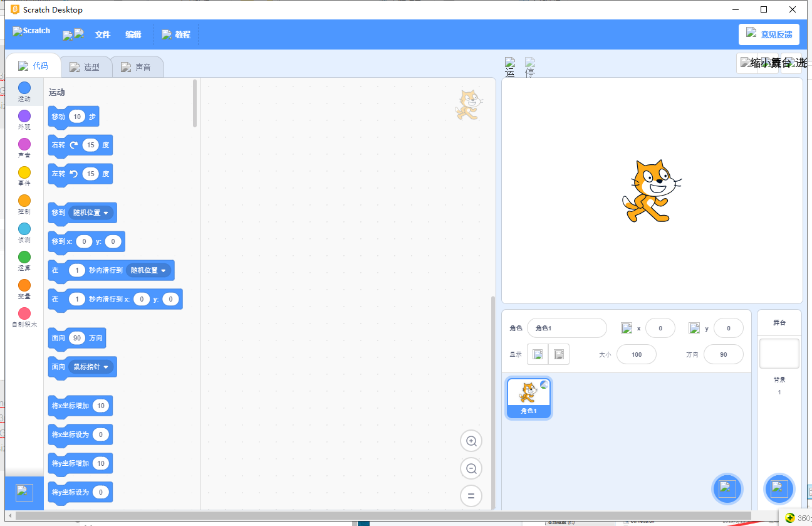
Task: Select the 自制积木 my blocks category
Action: (24, 317)
